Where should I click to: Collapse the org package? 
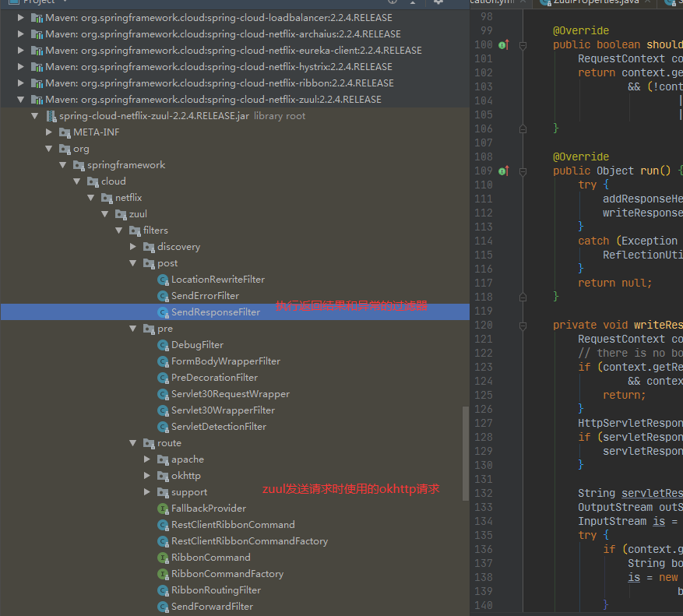pyautogui.click(x=48, y=149)
